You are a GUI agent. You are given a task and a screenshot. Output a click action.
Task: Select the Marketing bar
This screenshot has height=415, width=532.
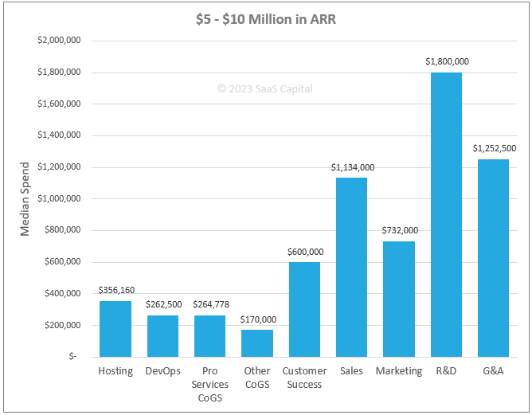pos(399,299)
